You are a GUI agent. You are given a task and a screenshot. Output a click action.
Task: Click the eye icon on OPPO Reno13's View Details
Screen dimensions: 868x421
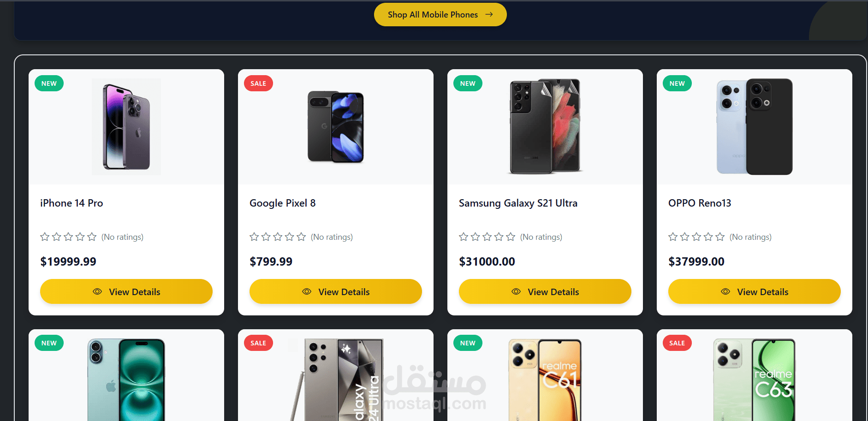point(725,292)
